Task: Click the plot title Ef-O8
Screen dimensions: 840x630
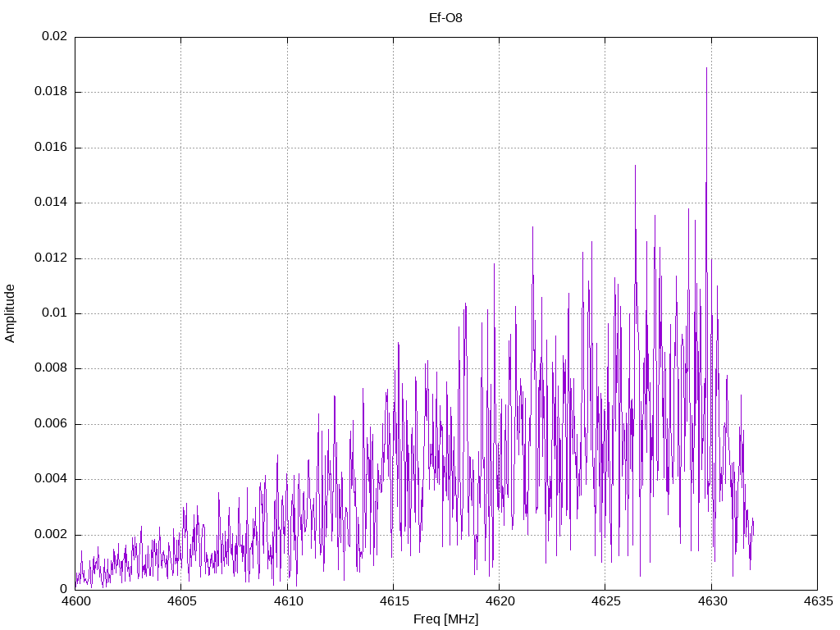Action: pyautogui.click(x=445, y=18)
